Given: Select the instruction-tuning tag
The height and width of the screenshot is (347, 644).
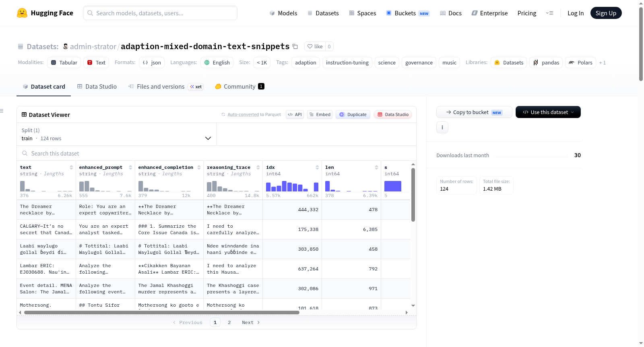Looking at the screenshot, I should click(347, 62).
